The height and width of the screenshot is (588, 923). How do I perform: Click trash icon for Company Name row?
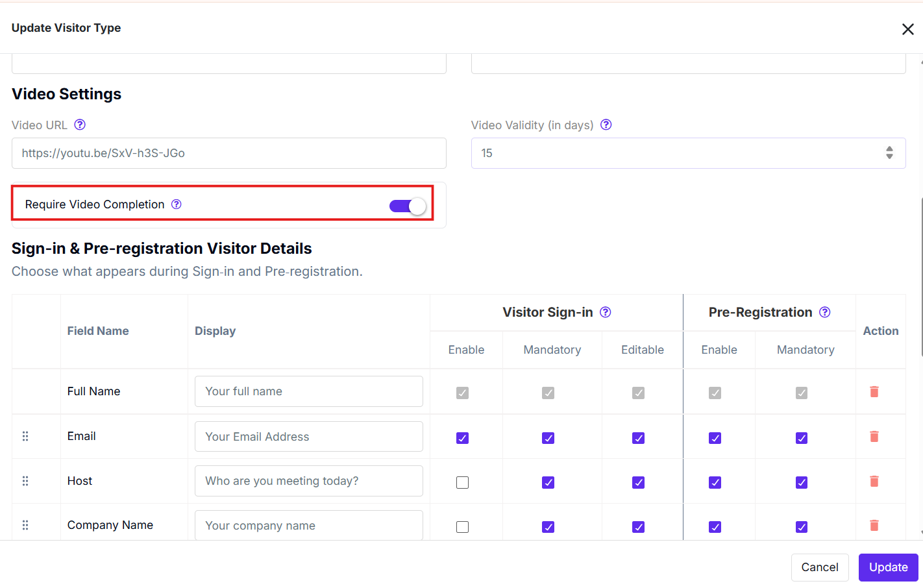point(874,525)
